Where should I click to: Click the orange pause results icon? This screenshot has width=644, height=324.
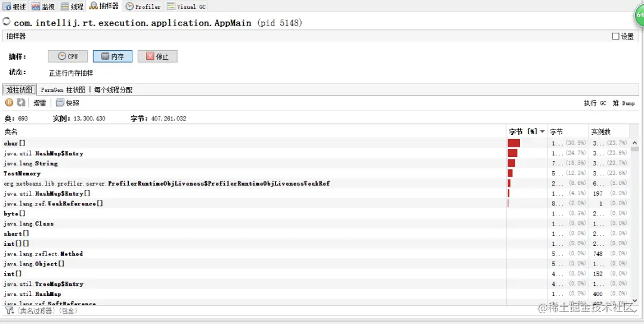[9, 103]
